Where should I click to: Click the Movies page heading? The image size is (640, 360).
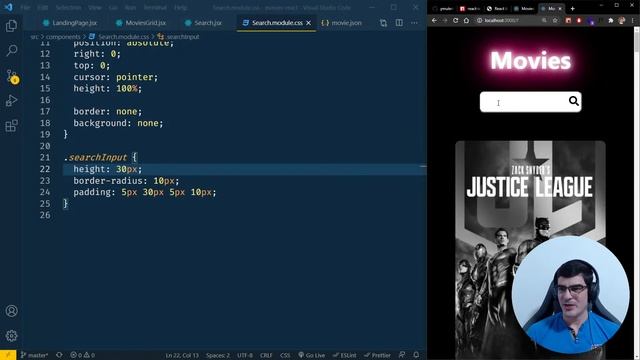click(531, 61)
